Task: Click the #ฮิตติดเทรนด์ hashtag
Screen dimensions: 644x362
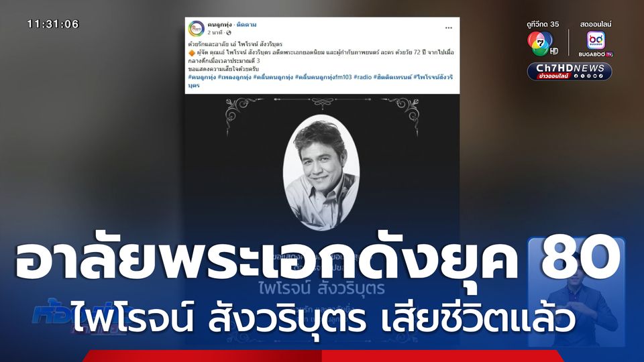Action: (392, 77)
